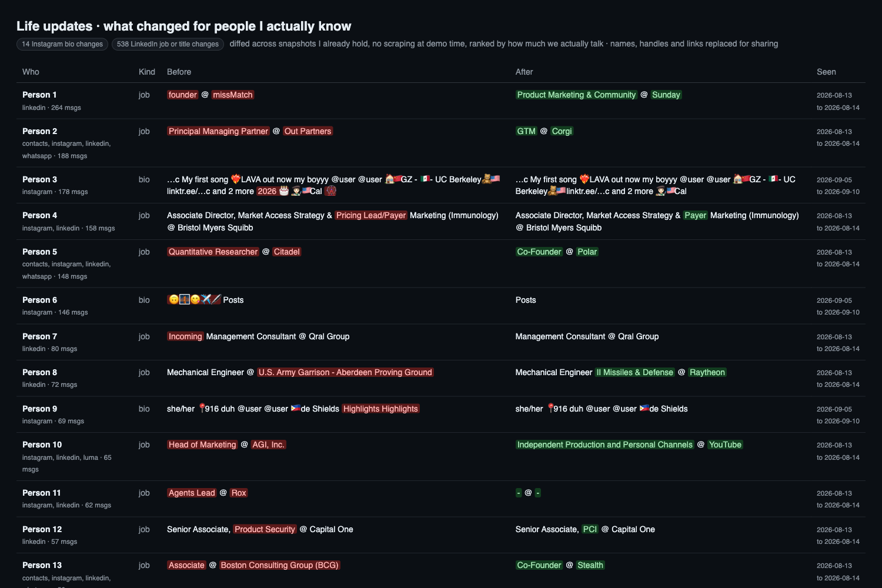Click the green 'Corgi' tag
The image size is (882, 588).
(x=562, y=131)
